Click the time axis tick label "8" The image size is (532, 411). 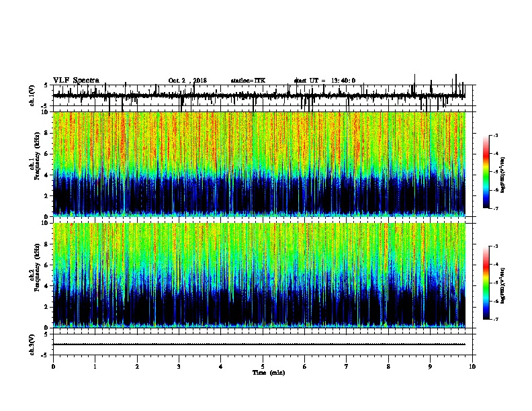(388, 367)
